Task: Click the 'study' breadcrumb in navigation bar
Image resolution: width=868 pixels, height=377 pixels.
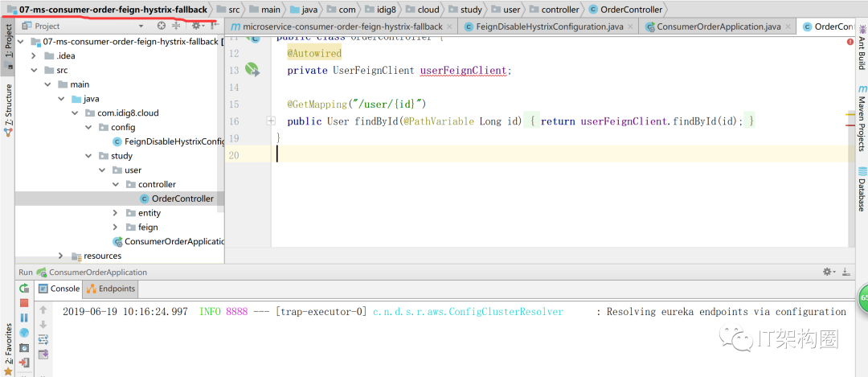Action: click(x=465, y=10)
